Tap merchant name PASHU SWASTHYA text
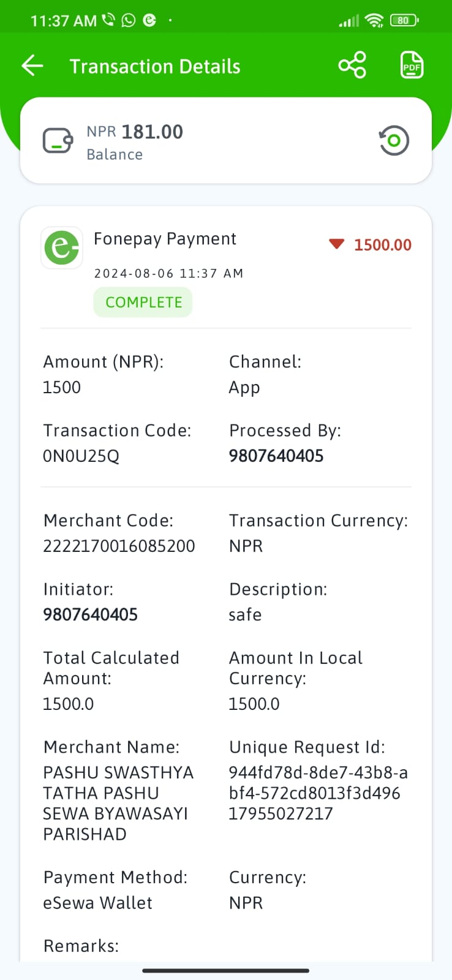452x980 pixels. coord(118,772)
